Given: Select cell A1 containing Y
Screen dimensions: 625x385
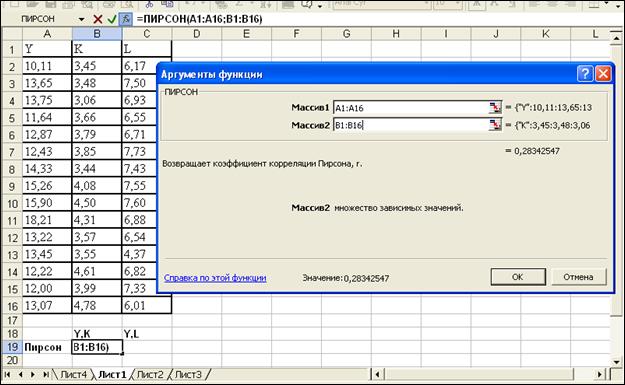Looking at the screenshot, I should click(x=47, y=49).
